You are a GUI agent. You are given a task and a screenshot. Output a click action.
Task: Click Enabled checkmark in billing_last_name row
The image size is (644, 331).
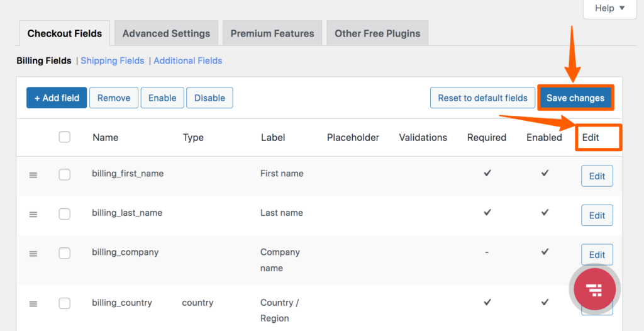coord(545,213)
